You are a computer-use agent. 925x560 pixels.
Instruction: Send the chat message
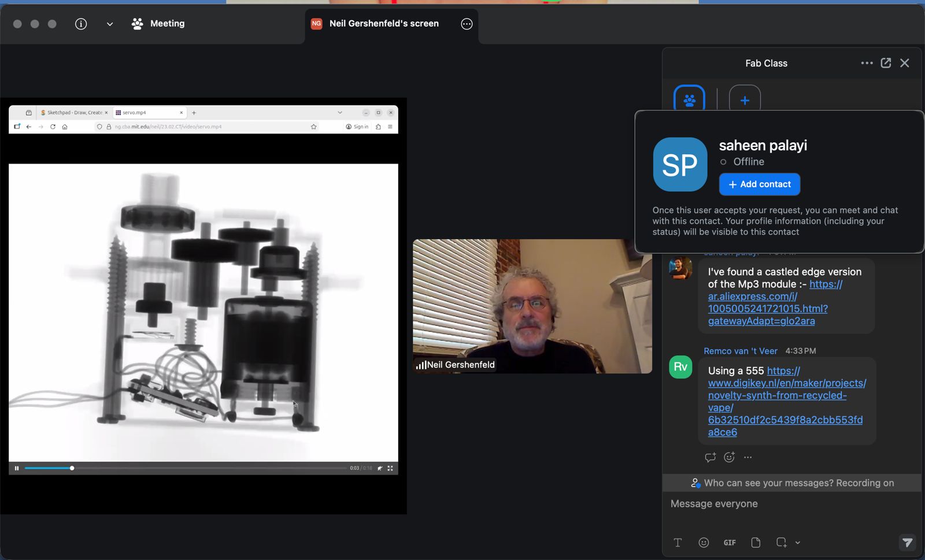click(x=908, y=543)
